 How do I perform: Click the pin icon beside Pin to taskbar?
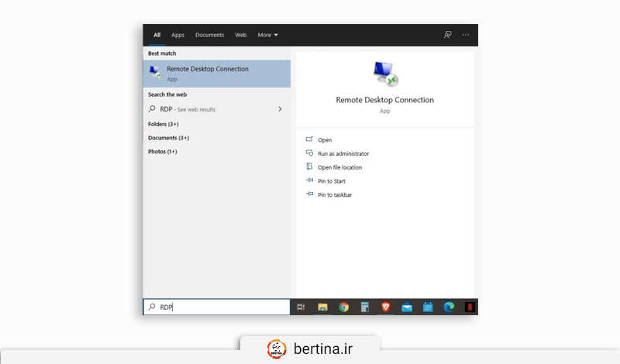pyautogui.click(x=309, y=194)
